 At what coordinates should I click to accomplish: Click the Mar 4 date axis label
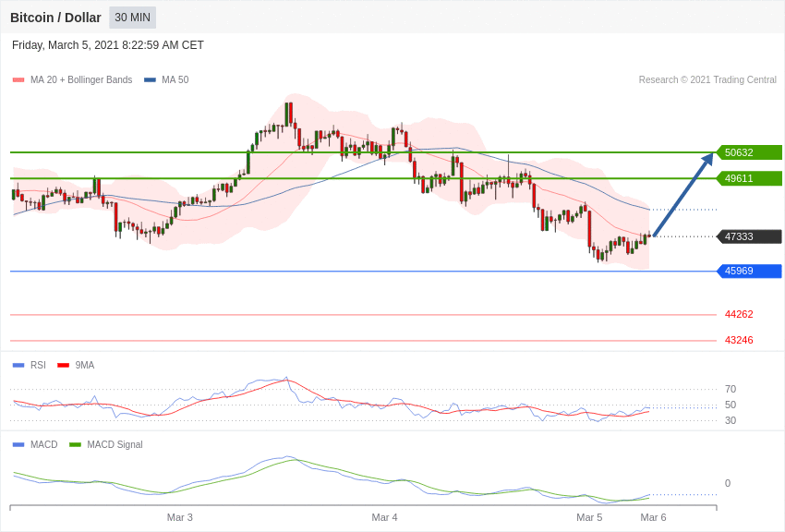(385, 517)
